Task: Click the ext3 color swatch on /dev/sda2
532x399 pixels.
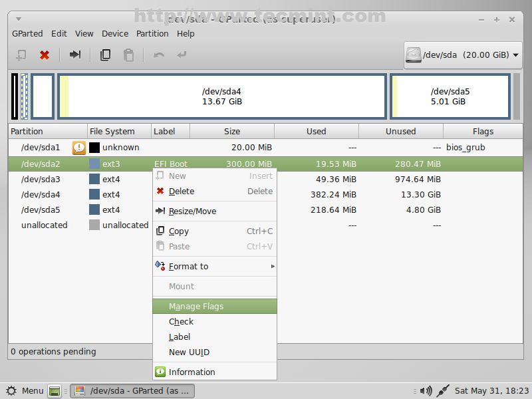Action: coord(94,164)
